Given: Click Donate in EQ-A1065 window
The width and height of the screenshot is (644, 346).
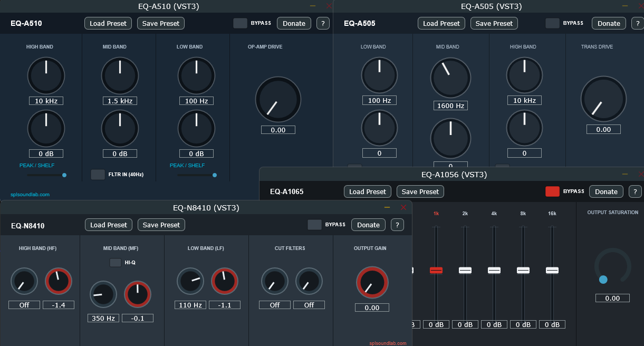Looking at the screenshot, I should pyautogui.click(x=606, y=191).
